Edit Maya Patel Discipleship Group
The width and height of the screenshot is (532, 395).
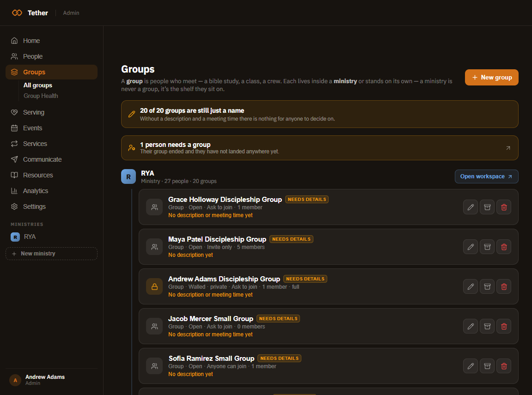470,247
